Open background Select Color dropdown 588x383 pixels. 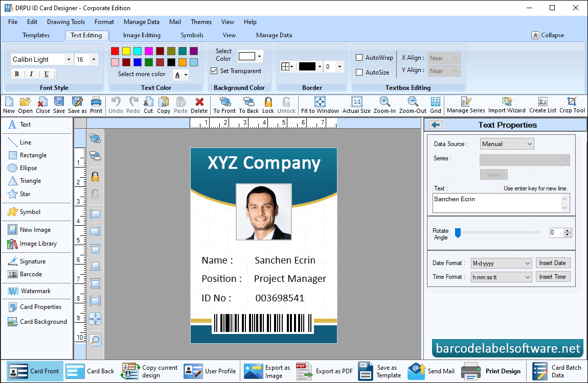pyautogui.click(x=259, y=57)
